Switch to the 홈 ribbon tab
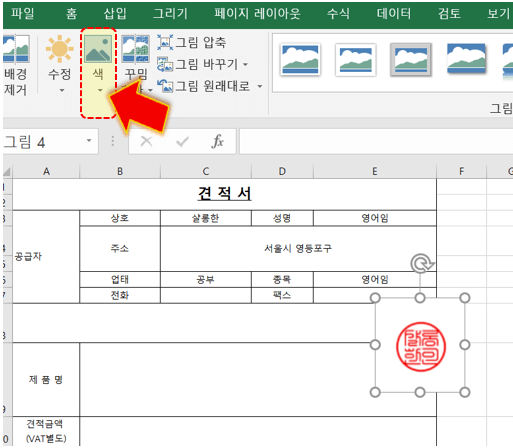This screenshot has height=448, width=513. pos(71,14)
